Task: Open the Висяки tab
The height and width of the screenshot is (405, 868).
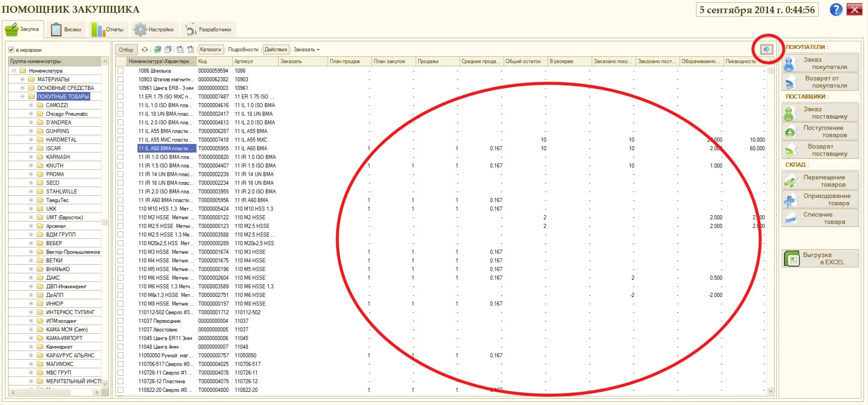Action: click(x=67, y=30)
